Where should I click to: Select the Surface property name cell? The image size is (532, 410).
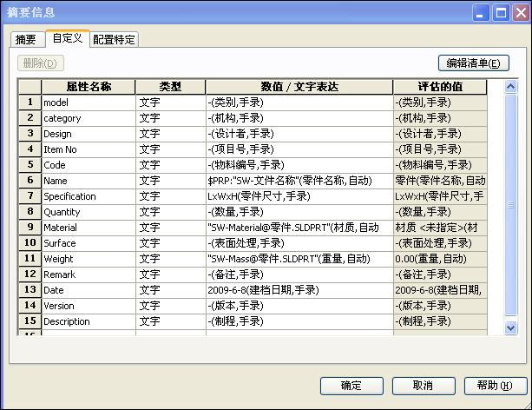click(x=89, y=243)
